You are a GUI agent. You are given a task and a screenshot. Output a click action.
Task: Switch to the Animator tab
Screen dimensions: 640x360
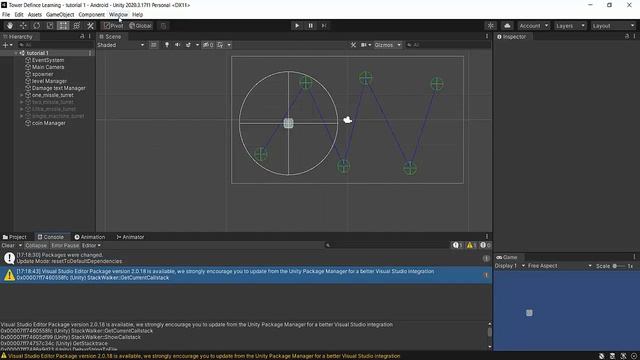130,237
